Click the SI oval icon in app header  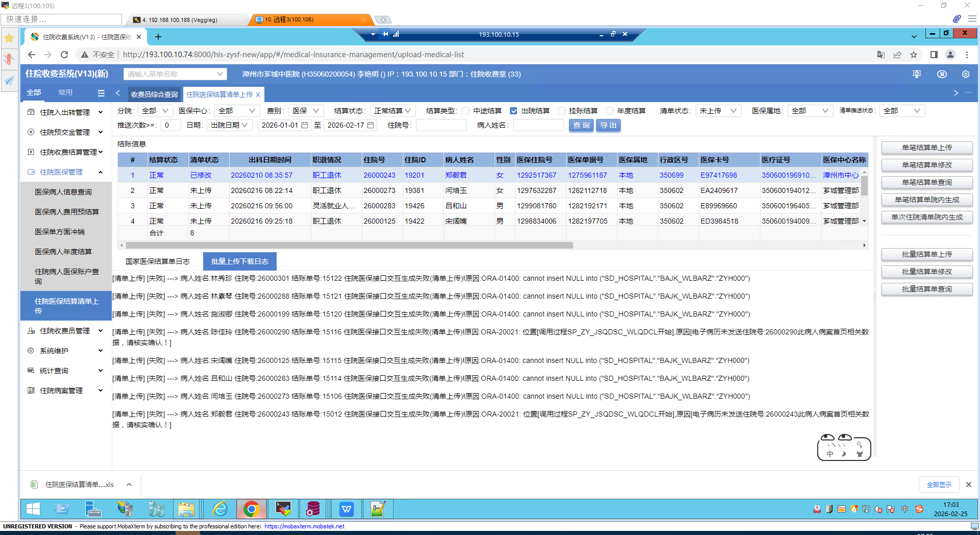point(942,74)
